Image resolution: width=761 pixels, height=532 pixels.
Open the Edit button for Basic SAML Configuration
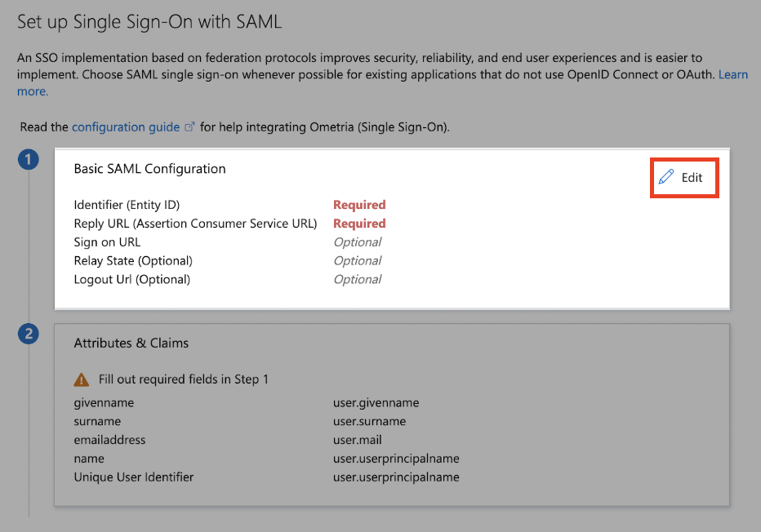coord(684,178)
